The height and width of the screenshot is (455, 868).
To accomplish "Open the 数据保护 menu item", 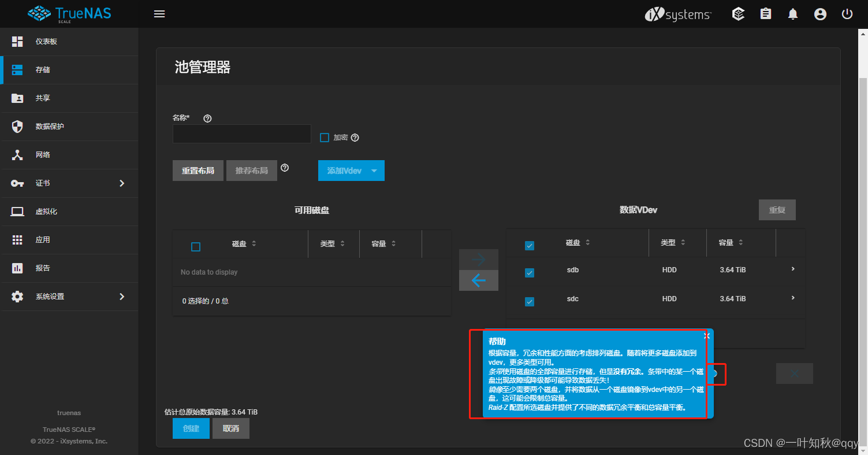I will coord(69,127).
